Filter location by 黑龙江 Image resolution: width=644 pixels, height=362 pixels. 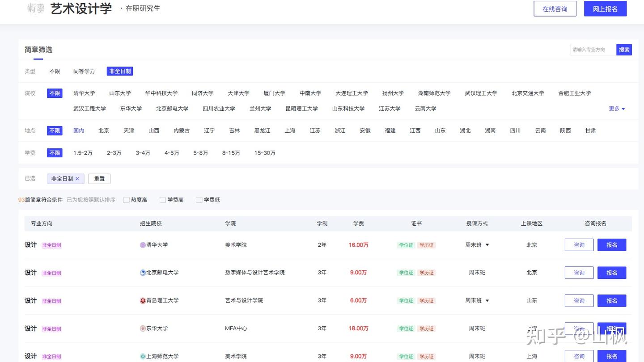[262, 130]
